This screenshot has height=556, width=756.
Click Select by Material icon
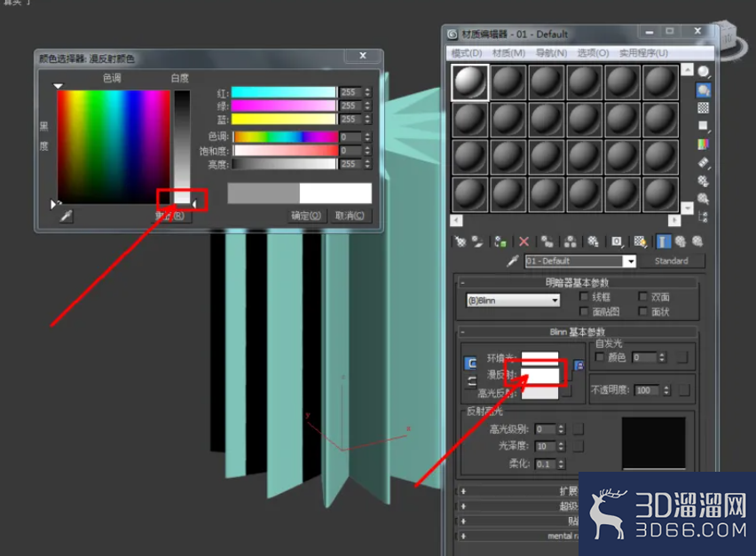704,199
